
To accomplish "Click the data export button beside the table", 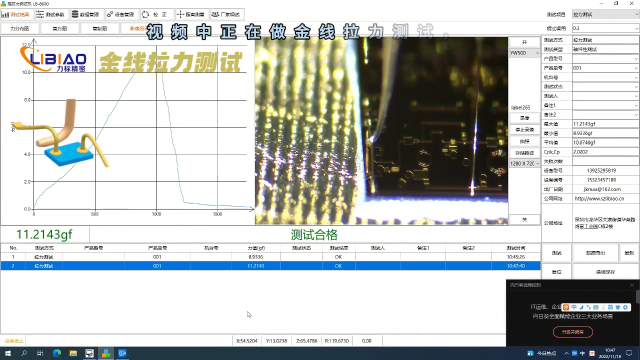I will (x=596, y=253).
